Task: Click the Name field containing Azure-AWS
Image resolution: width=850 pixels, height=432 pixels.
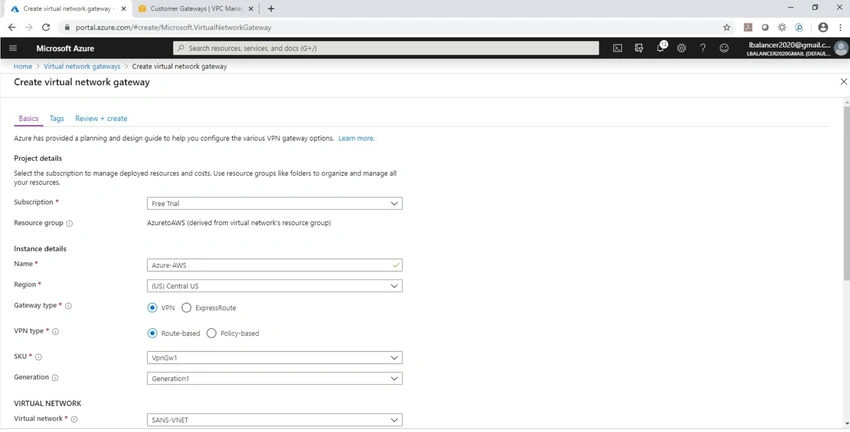Action: tap(274, 265)
